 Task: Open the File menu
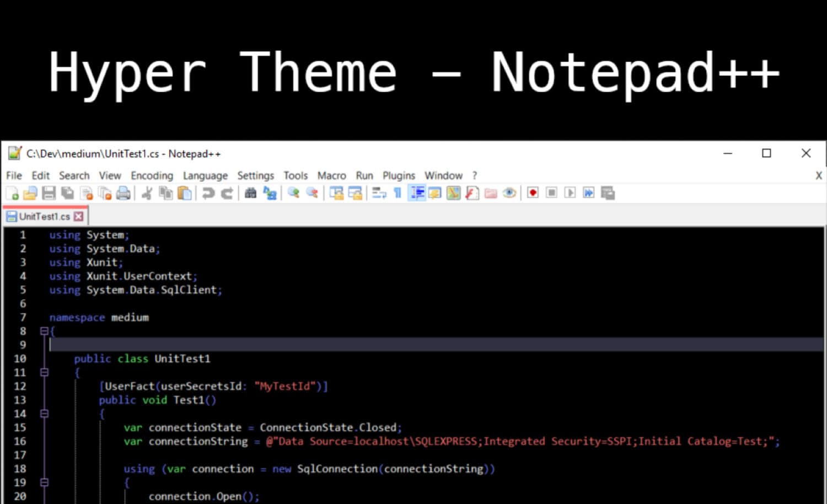14,175
